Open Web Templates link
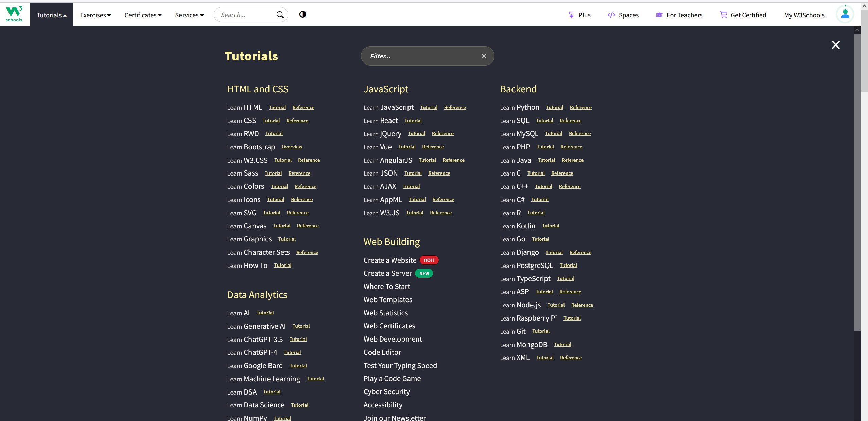Image resolution: width=868 pixels, height=421 pixels. click(x=388, y=300)
